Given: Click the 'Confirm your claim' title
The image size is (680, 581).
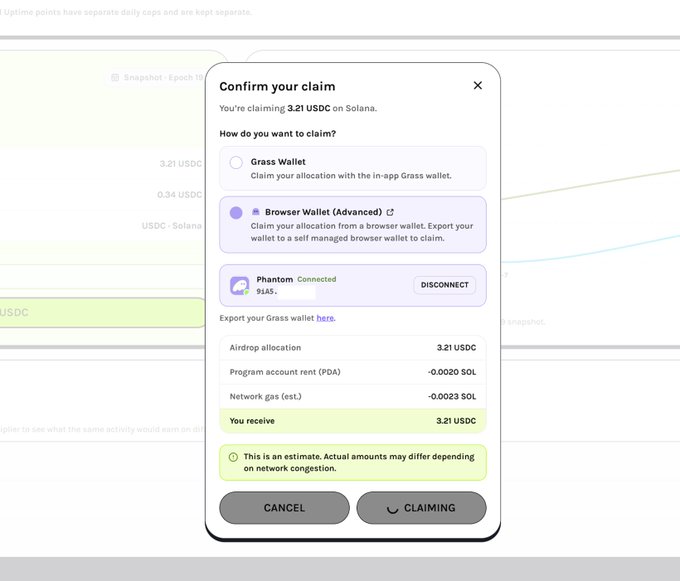Looking at the screenshot, I should 278,86.
